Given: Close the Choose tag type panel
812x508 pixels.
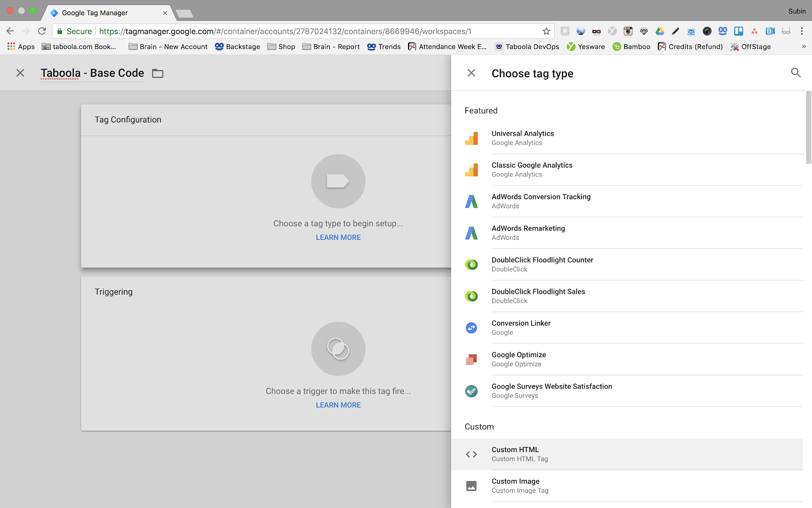Looking at the screenshot, I should [471, 73].
